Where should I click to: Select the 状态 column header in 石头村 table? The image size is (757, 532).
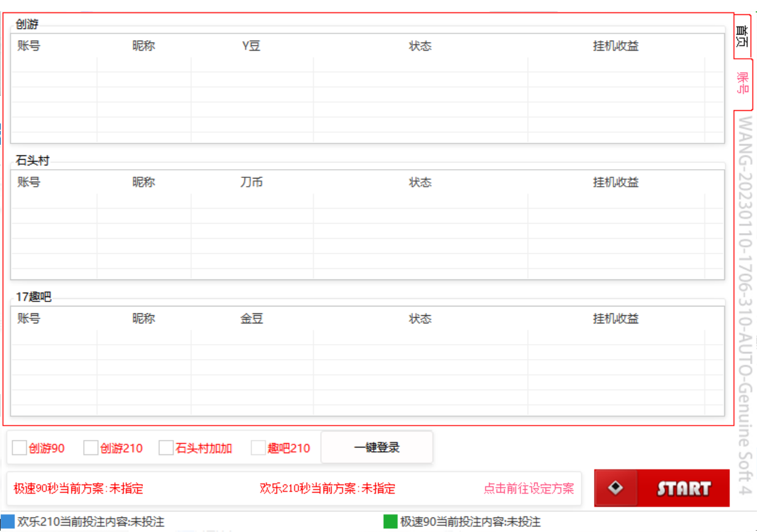(x=420, y=182)
